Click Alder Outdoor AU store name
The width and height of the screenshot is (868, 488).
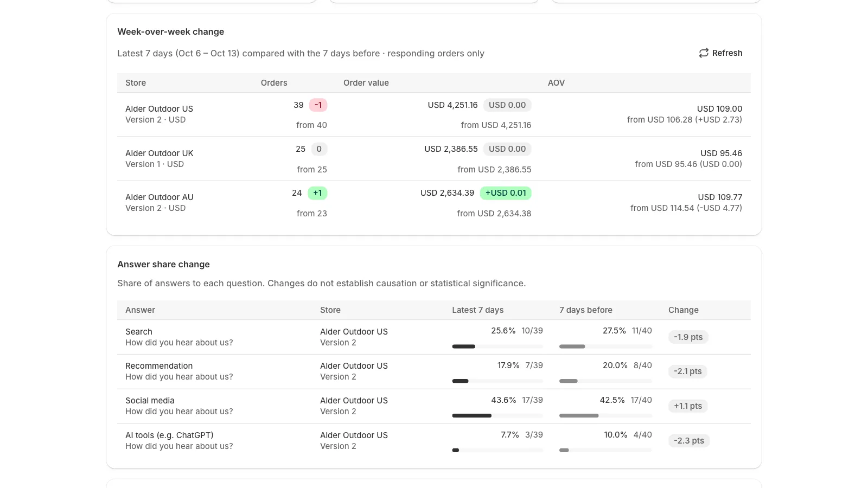tap(159, 197)
